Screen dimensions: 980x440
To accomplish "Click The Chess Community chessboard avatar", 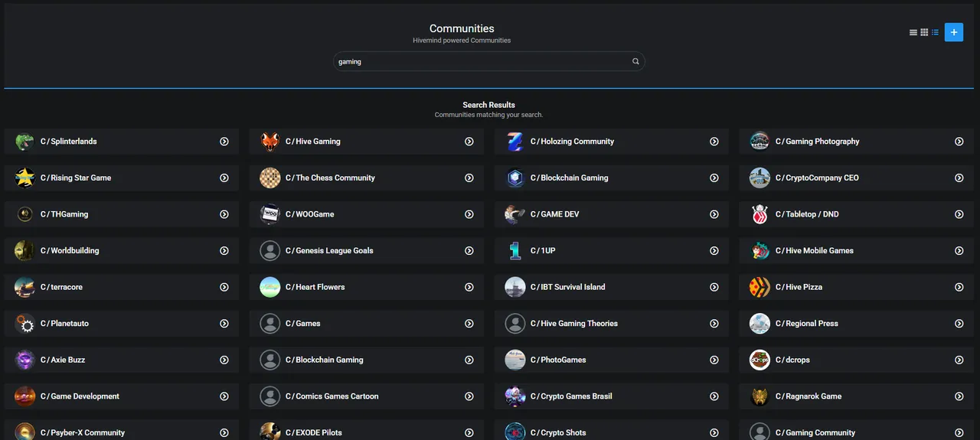I will pos(269,178).
